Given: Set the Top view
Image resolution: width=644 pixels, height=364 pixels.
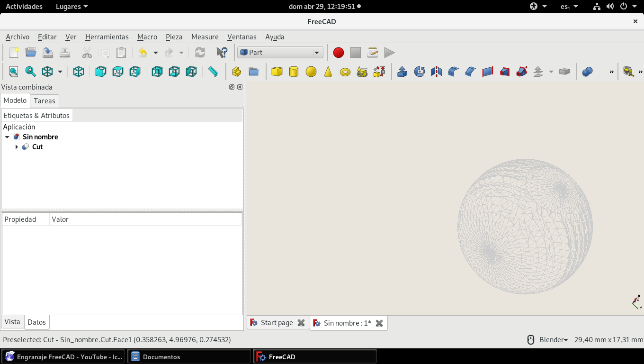Looking at the screenshot, I should 117,72.
